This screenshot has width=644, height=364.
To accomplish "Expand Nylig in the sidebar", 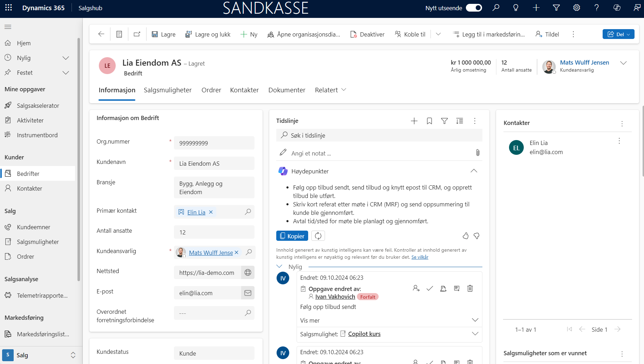I will coord(66,58).
